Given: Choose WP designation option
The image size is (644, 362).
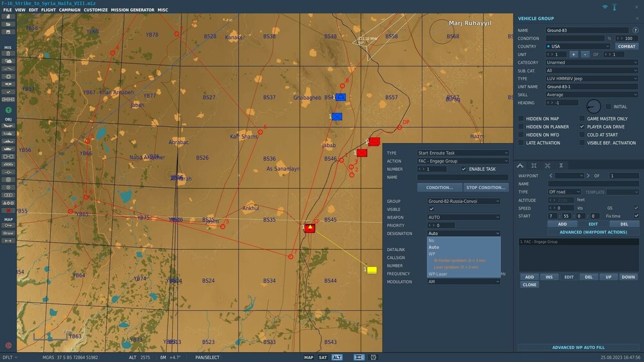Looking at the screenshot, I should pyautogui.click(x=464, y=254).
